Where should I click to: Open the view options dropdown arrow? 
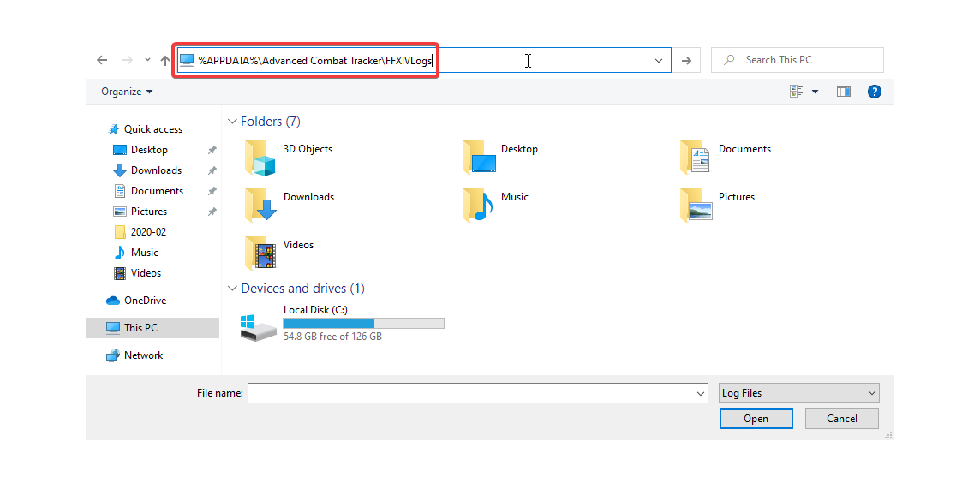click(x=815, y=92)
